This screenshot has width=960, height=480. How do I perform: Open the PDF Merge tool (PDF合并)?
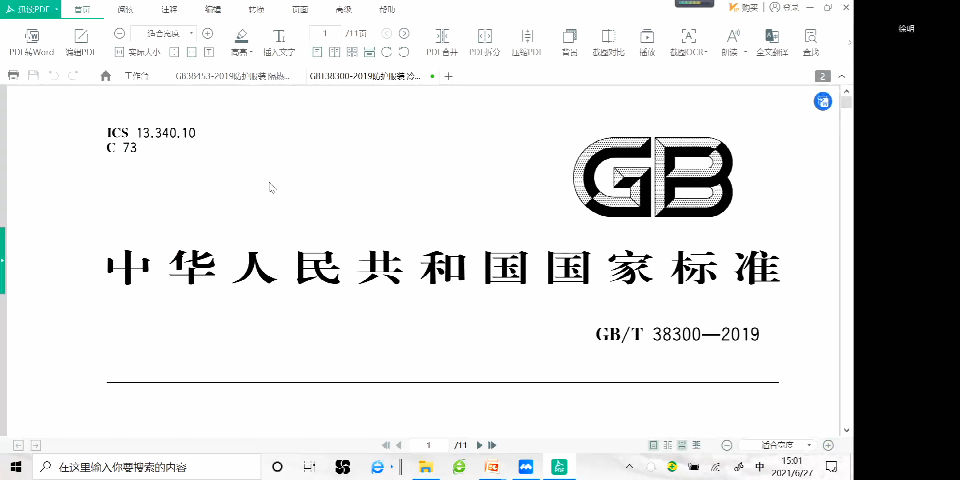[x=442, y=42]
